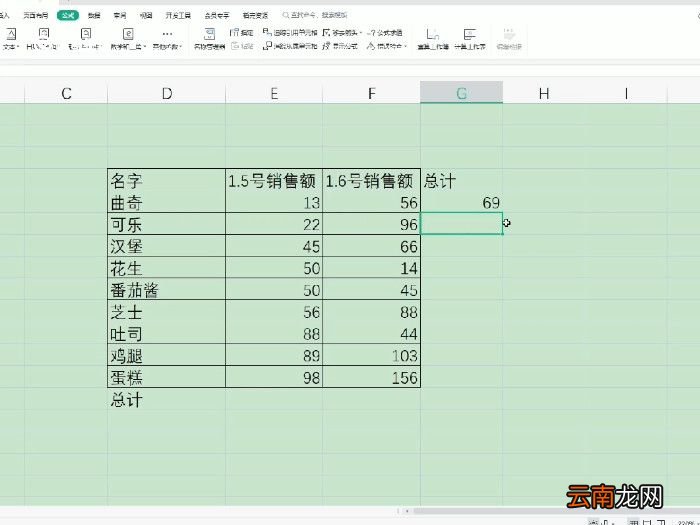Select the 总计 header cell in column G
The image size is (700, 525).
(x=462, y=180)
